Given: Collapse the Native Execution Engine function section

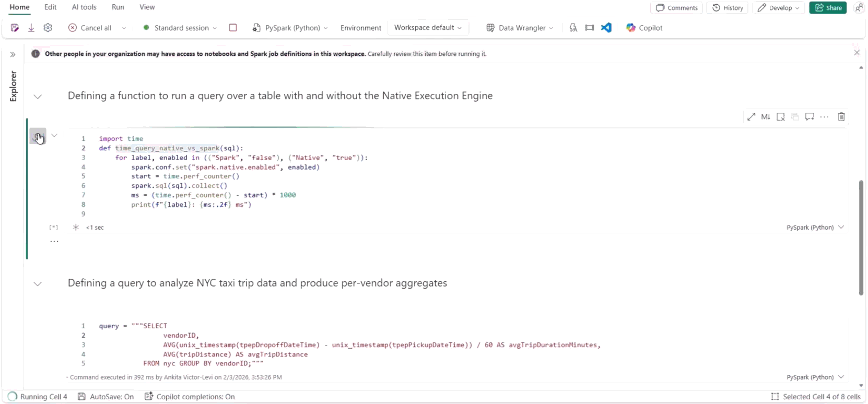Looking at the screenshot, I should (38, 97).
